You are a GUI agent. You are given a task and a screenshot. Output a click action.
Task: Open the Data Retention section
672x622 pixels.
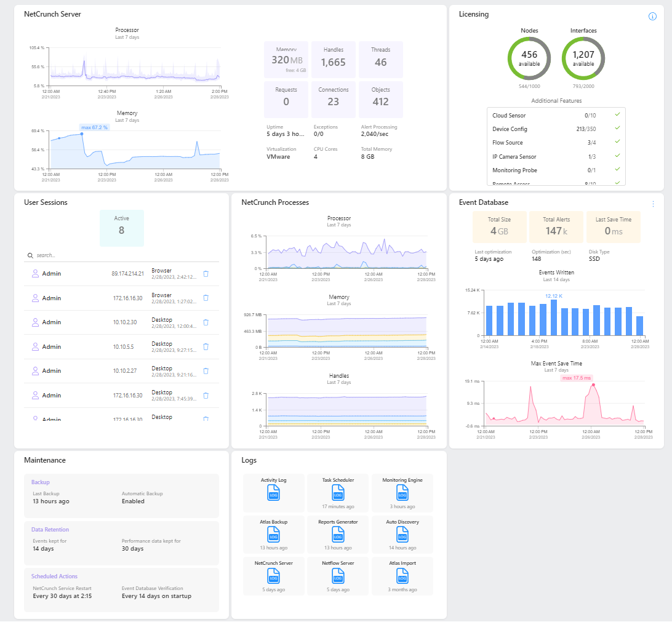click(x=122, y=543)
